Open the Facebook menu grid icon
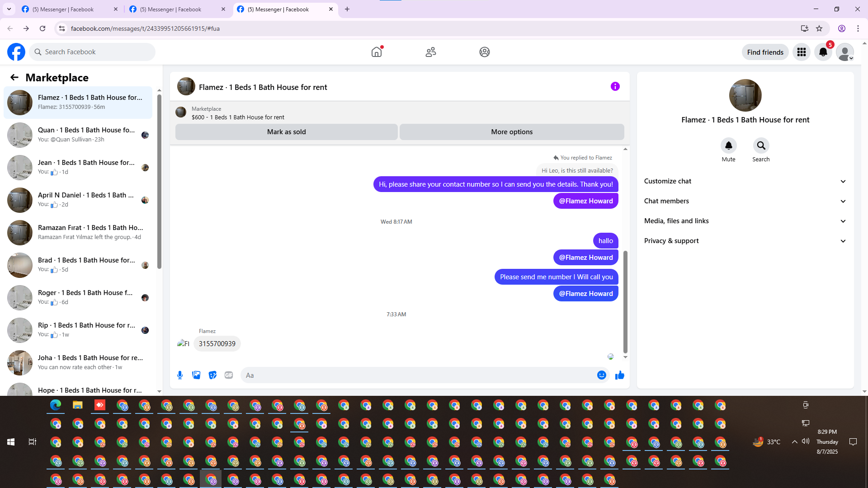The width and height of the screenshot is (868, 488). coord(802,52)
